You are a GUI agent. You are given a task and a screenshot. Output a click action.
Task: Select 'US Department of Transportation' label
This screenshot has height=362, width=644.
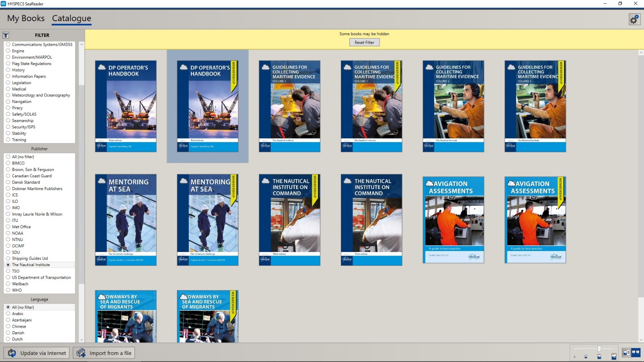[42, 277]
